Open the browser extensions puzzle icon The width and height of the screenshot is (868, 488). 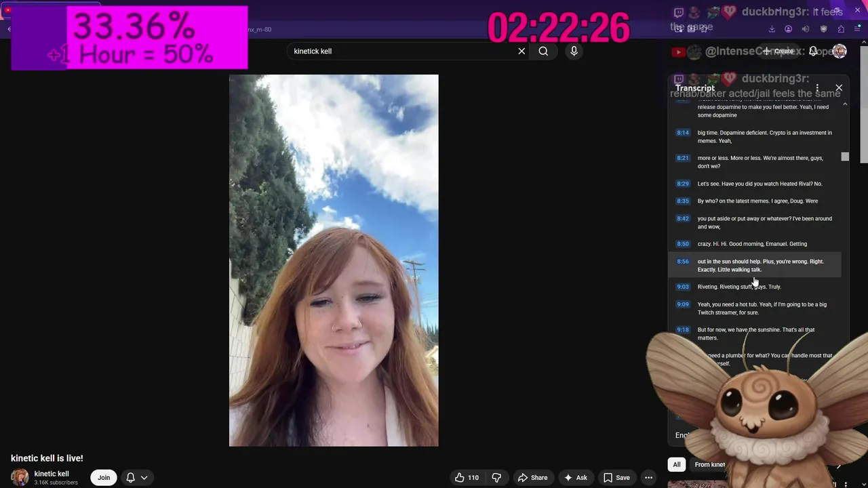coord(841,29)
